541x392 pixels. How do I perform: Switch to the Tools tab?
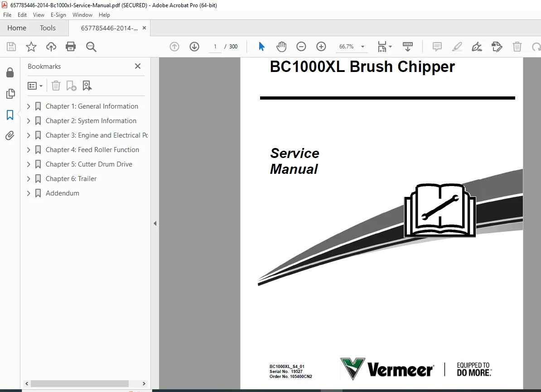point(48,28)
